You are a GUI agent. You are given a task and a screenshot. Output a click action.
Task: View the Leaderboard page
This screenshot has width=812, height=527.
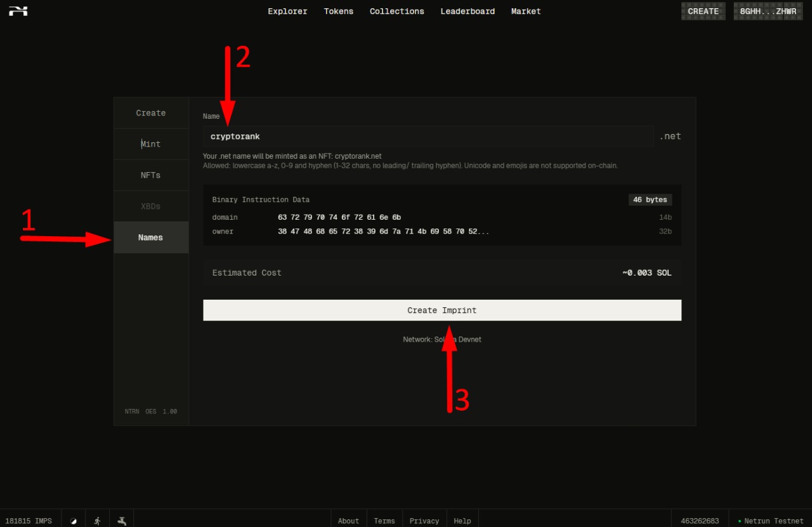(468, 11)
